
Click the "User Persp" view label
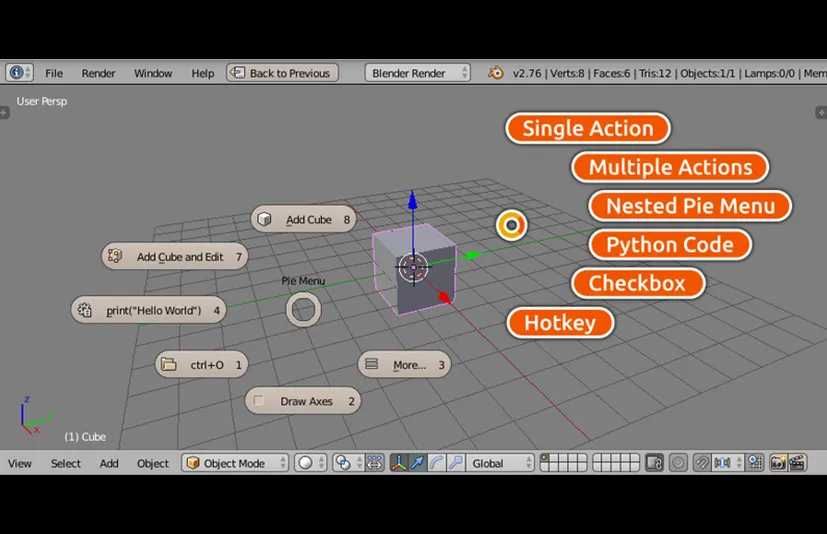pos(41,101)
